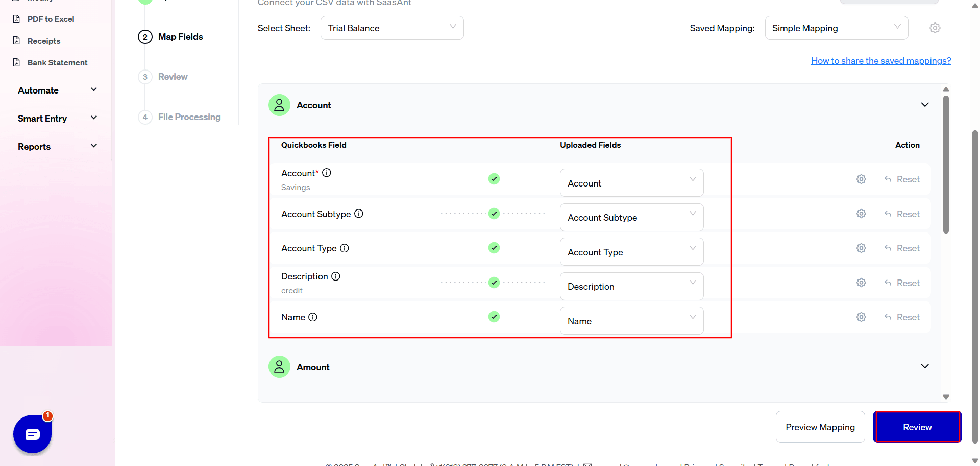Viewport: 980px width, 466px height.
Task: Click the Account section person icon
Action: (x=279, y=105)
